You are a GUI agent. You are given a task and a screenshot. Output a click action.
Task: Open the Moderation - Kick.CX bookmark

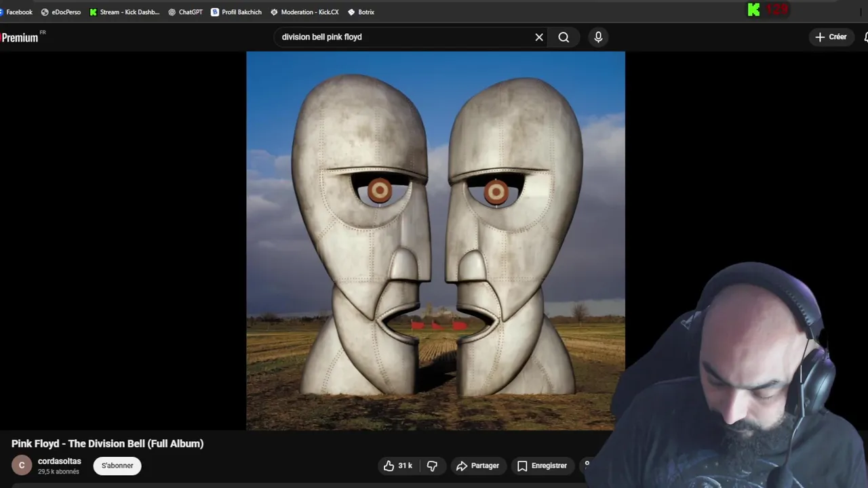[x=304, y=12]
